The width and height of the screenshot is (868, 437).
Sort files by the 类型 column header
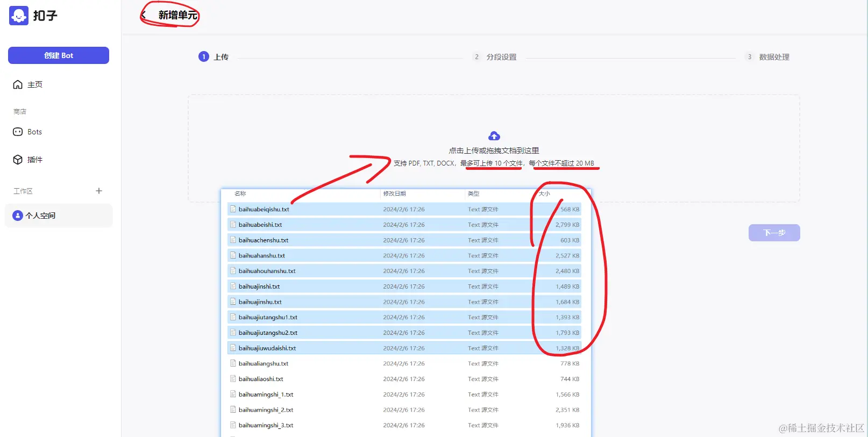pos(473,194)
